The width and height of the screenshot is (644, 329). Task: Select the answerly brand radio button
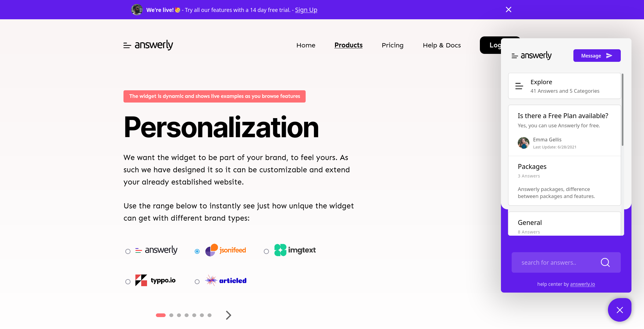[x=128, y=251]
